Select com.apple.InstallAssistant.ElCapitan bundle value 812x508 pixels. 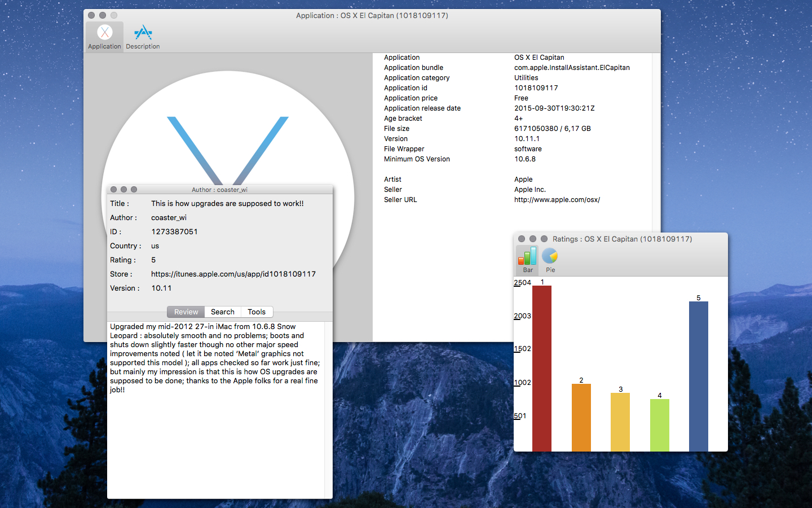(572, 68)
